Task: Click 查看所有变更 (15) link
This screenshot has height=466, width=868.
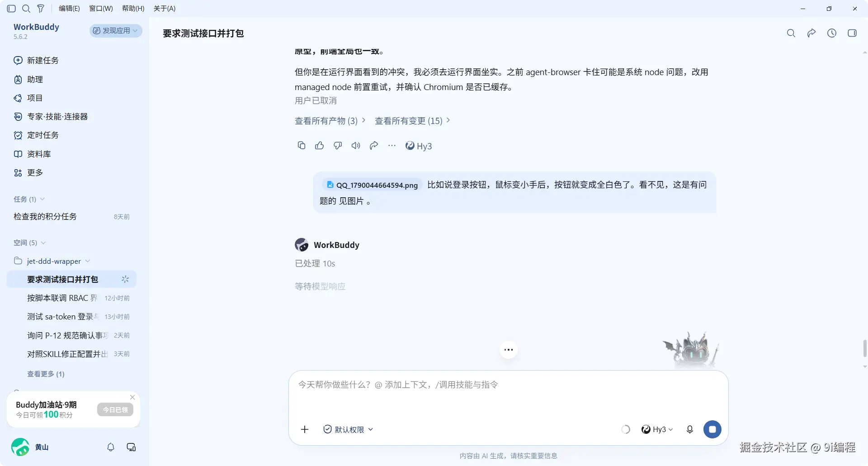Action: pyautogui.click(x=412, y=121)
